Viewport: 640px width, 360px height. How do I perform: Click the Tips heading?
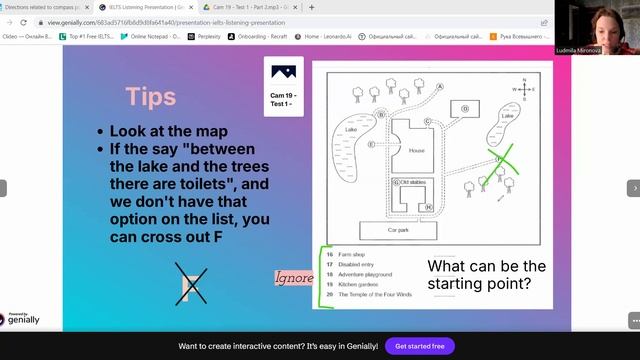tap(151, 97)
